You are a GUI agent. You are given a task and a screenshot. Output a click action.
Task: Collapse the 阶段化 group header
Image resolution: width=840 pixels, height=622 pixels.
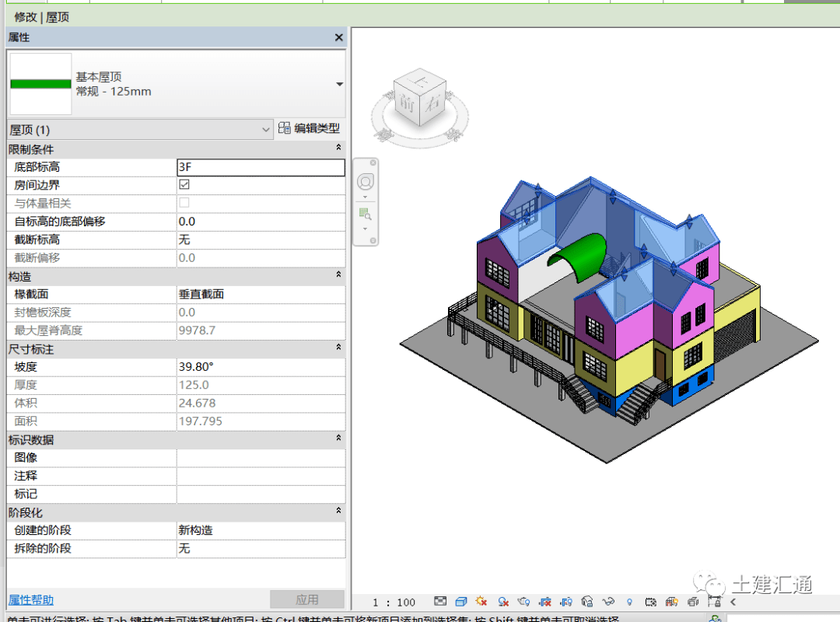[338, 512]
